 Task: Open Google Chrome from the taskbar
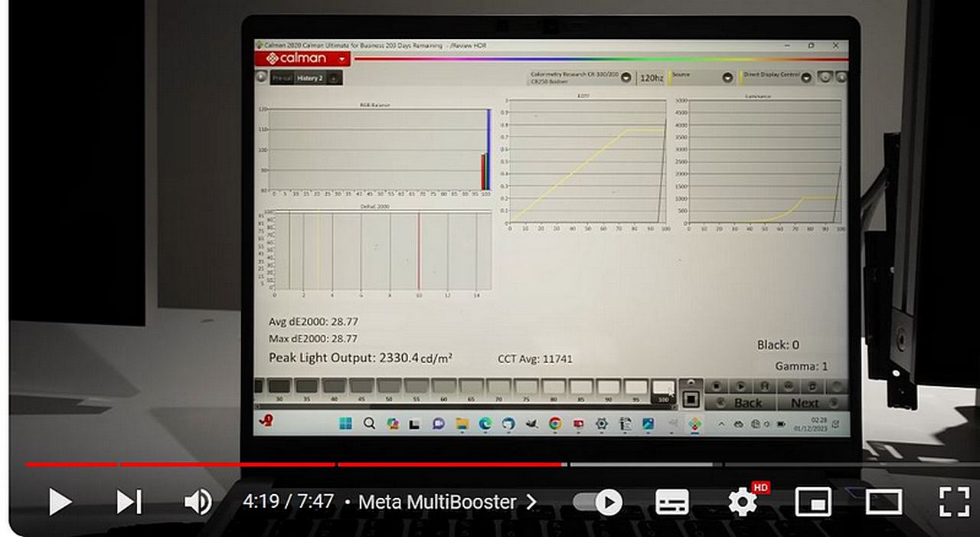(x=555, y=424)
